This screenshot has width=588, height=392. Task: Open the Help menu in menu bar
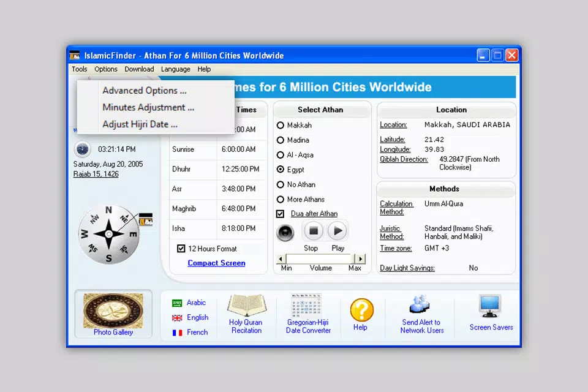(204, 69)
